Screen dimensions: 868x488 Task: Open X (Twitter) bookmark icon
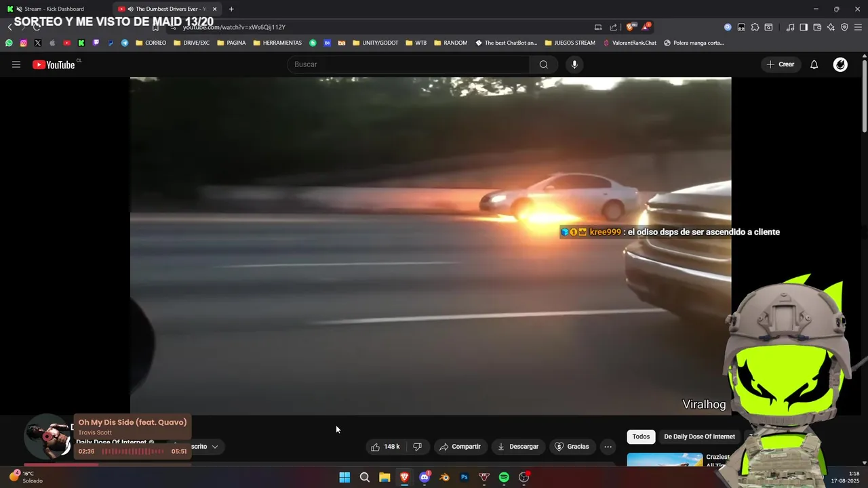37,43
